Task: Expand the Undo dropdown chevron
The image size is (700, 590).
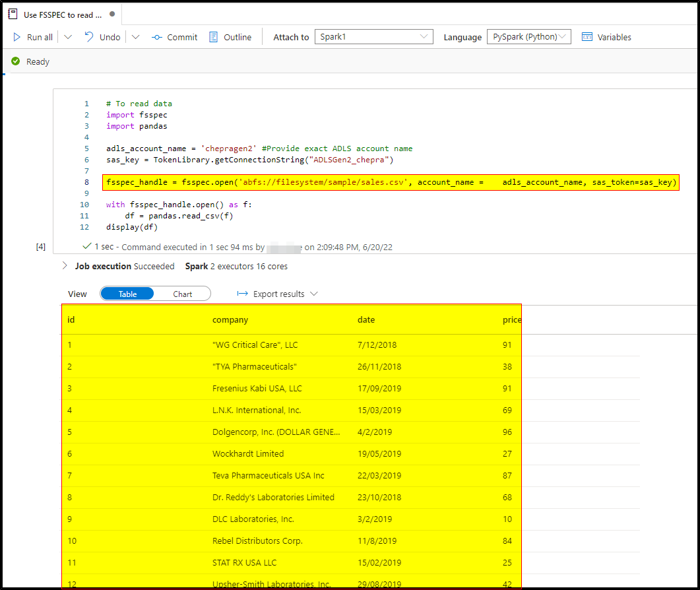Action: tap(136, 37)
